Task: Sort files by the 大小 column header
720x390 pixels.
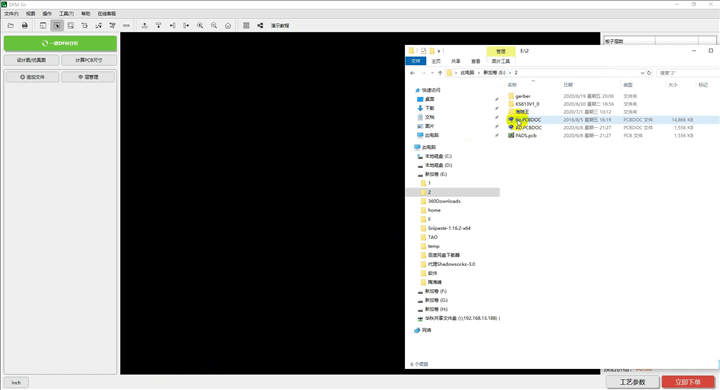Action: pyautogui.click(x=673, y=85)
